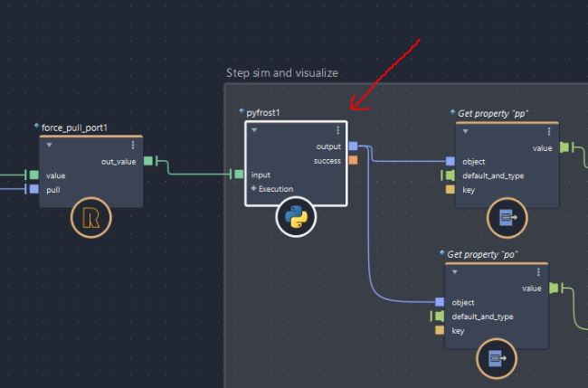Collapse the force_pull_port1 node using its arrow
This screenshot has width=588, height=388.
pyautogui.click(x=49, y=145)
